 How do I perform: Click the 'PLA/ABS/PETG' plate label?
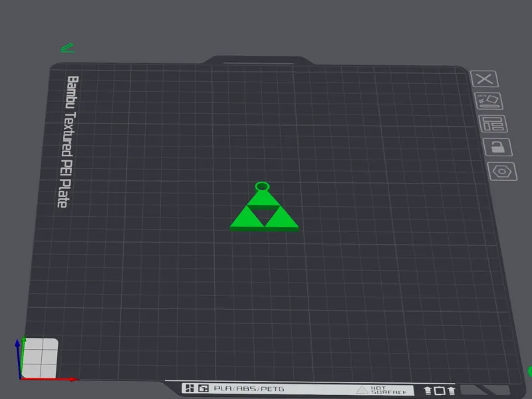tap(249, 388)
